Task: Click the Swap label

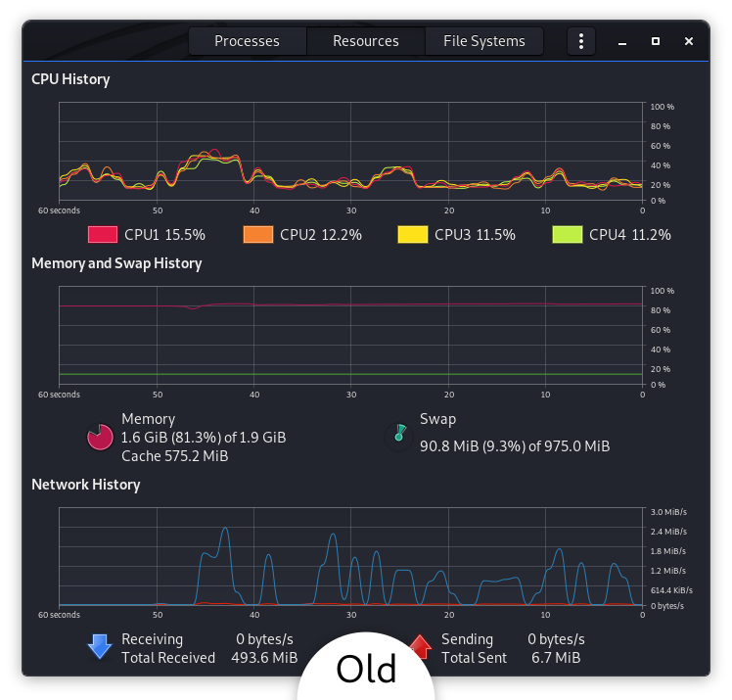Action: pos(437,419)
